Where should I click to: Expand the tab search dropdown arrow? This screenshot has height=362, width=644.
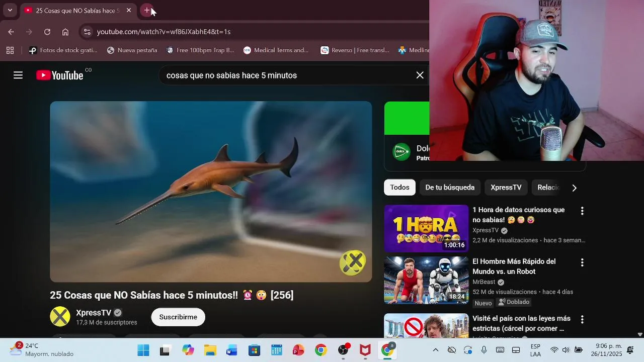(10, 10)
